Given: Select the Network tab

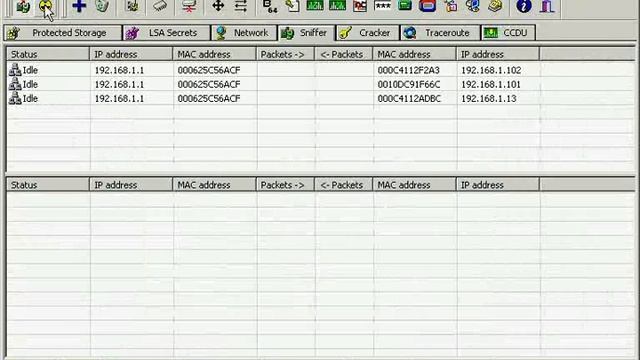Looking at the screenshot, I should (x=244, y=33).
